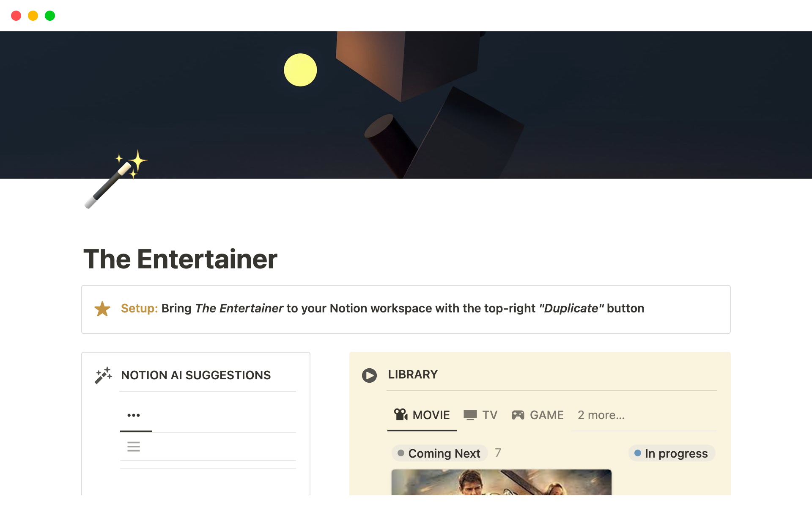The height and width of the screenshot is (508, 812).
Task: Click the game controller icon
Action: [518, 415]
